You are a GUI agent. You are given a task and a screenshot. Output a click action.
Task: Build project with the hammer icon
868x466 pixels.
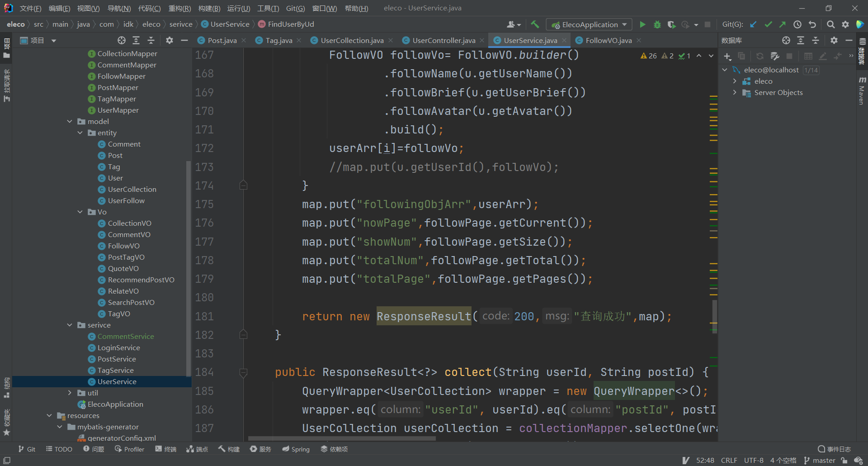pos(535,24)
